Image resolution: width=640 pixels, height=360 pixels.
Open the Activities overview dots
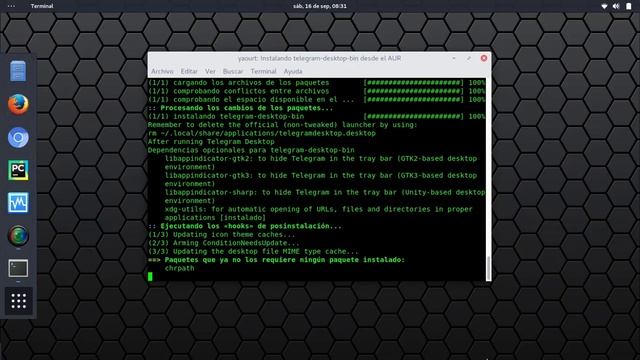pyautogui.click(x=11, y=6)
